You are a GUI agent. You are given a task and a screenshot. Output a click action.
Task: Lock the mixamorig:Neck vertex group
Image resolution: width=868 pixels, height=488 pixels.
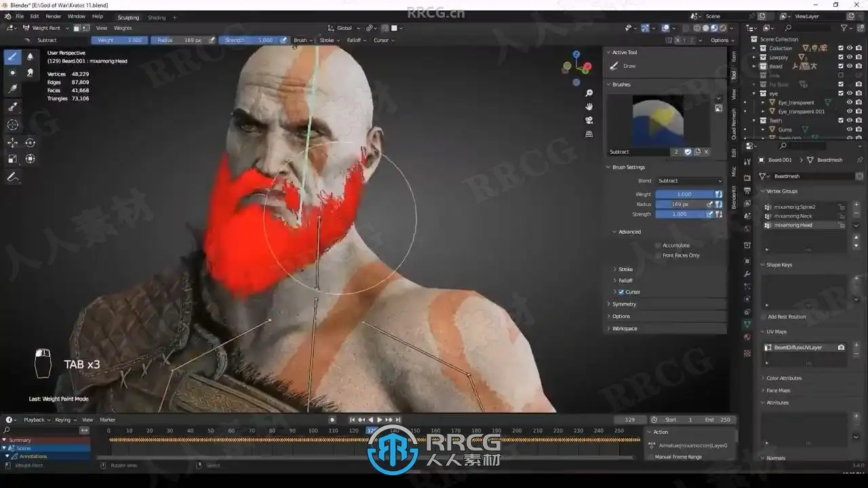[841, 216]
